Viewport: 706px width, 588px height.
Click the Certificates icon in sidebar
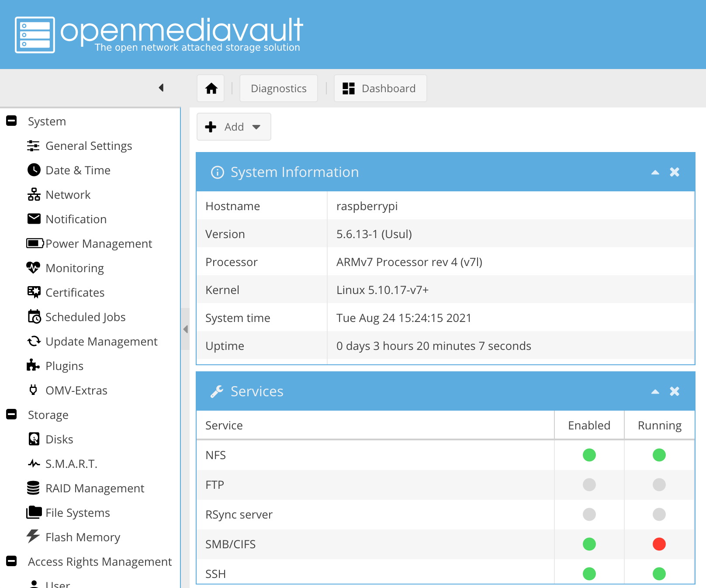pyautogui.click(x=34, y=292)
